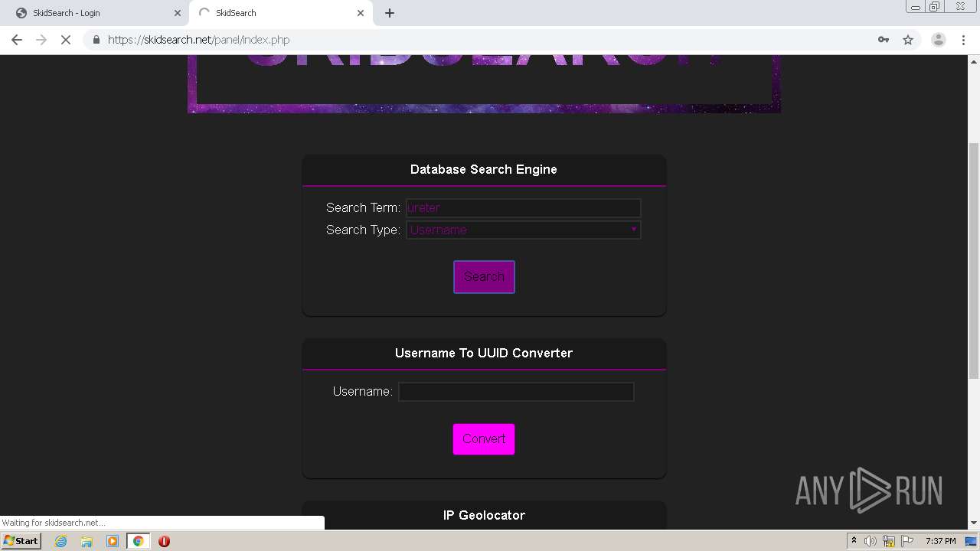The height and width of the screenshot is (551, 980).
Task: Go back to previous page
Action: [x=17, y=40]
